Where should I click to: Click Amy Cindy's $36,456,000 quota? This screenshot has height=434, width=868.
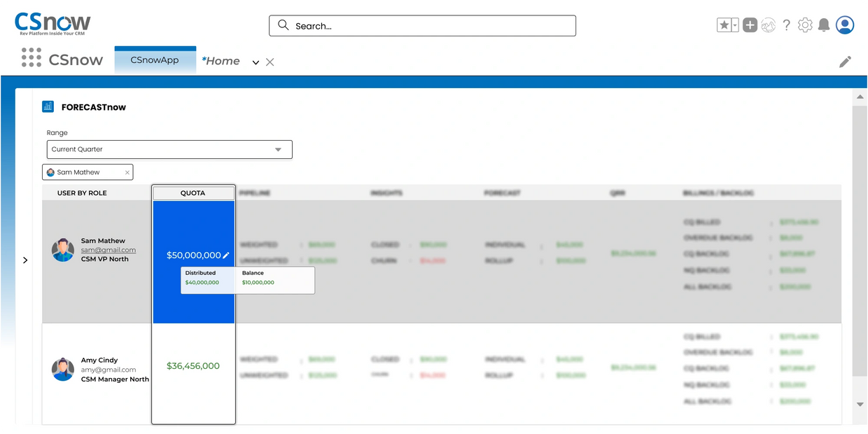tap(193, 366)
